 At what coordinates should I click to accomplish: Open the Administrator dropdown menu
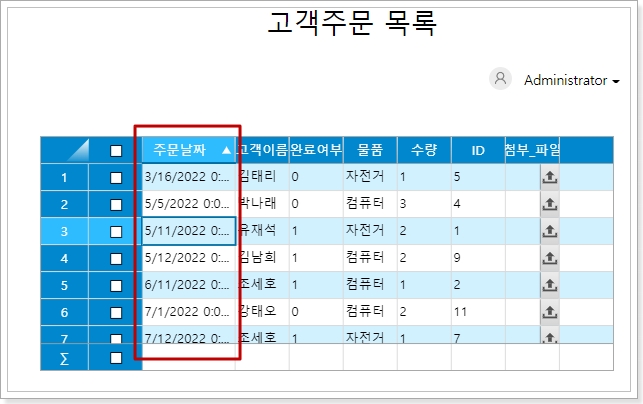pos(571,81)
